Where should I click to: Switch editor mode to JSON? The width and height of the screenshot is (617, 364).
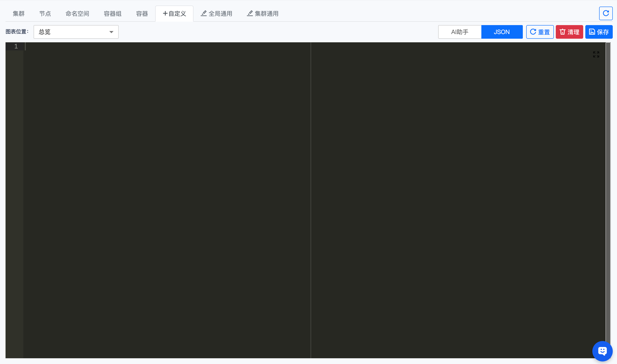502,32
